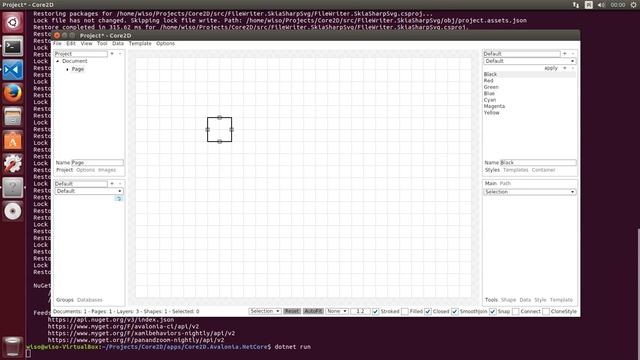
Task: Click the style Name field containing Black
Action: coord(538,162)
